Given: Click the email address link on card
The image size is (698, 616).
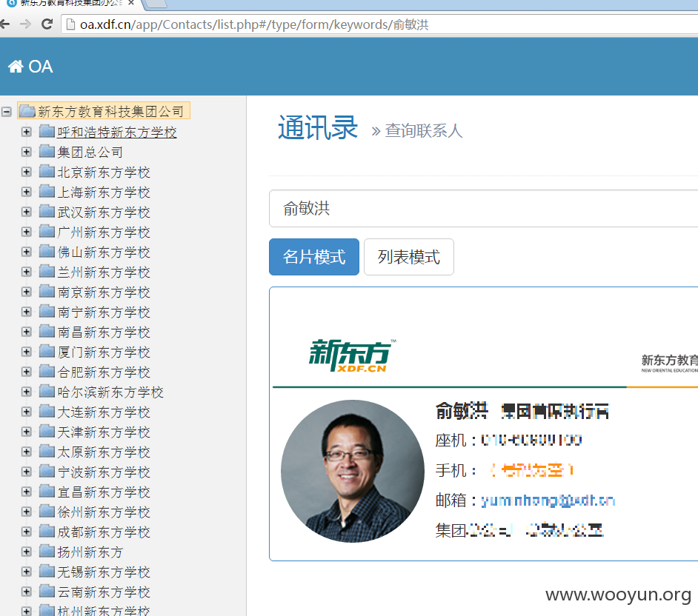Looking at the screenshot, I should [x=548, y=500].
